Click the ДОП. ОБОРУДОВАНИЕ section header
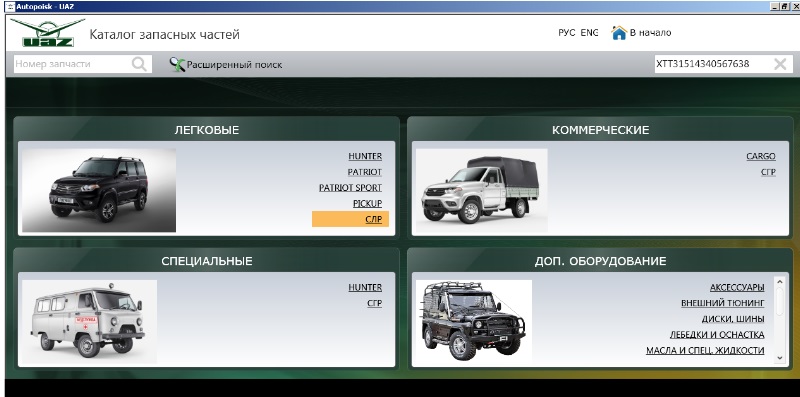 click(x=601, y=261)
